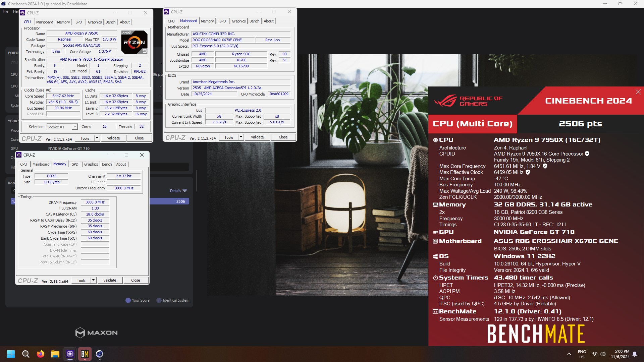
Task: Click the System Timers clock icon
Action: (435, 278)
